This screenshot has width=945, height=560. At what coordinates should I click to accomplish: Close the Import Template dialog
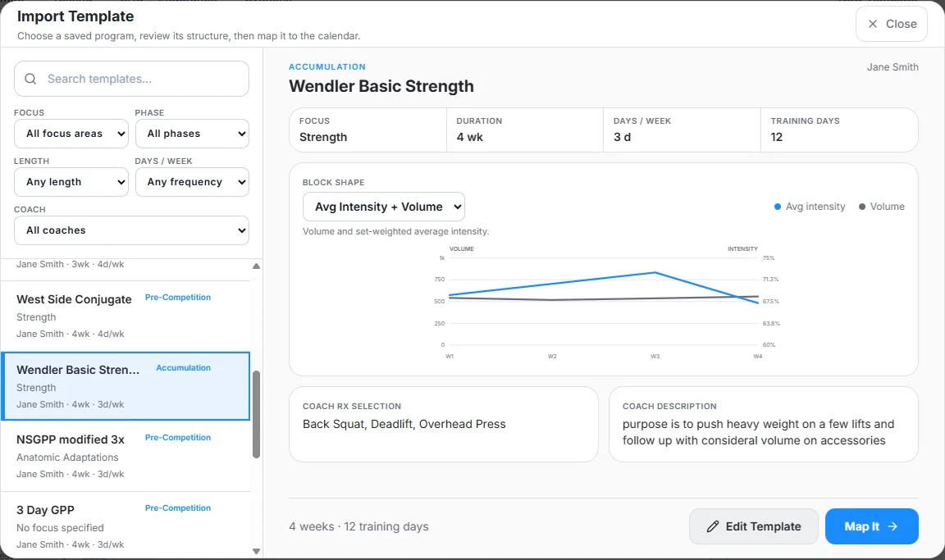(892, 24)
